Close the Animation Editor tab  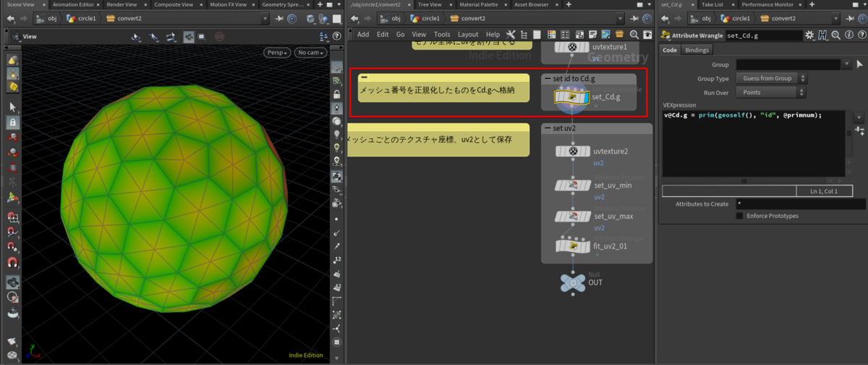click(99, 4)
